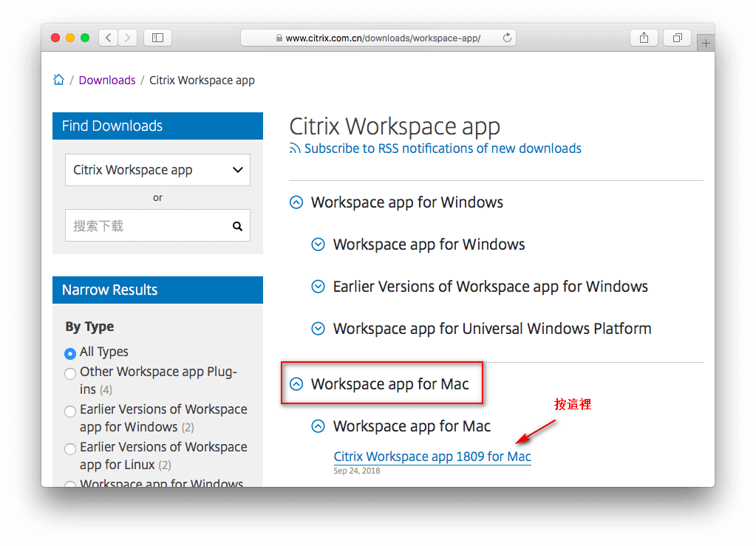Open a new tab with the plus button
The width and height of the screenshot is (756, 546).
click(x=706, y=44)
